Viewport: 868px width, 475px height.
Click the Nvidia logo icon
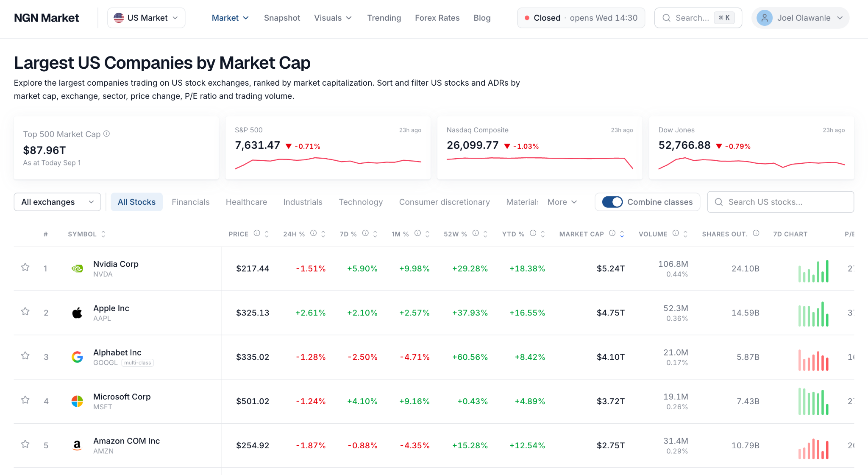[77, 268]
